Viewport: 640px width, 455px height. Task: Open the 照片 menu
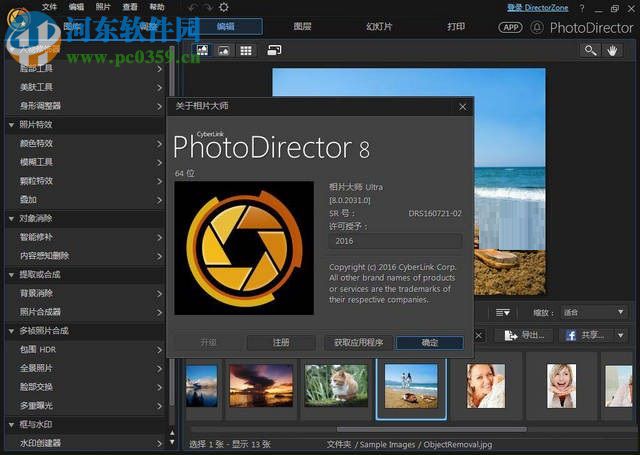(103, 7)
